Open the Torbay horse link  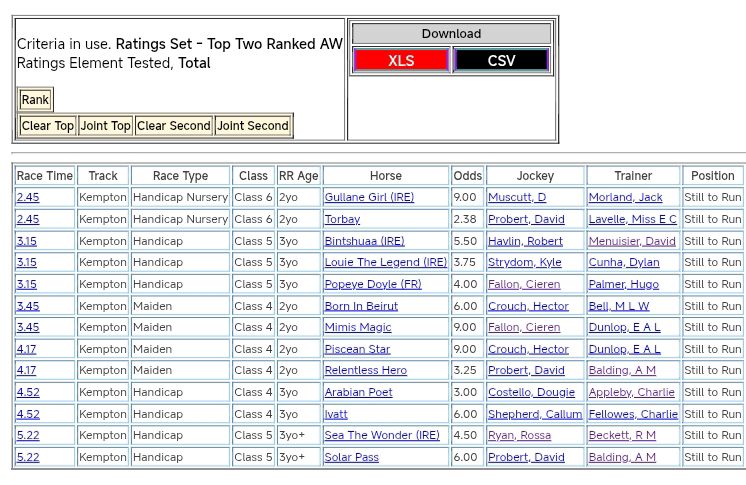coord(342,219)
